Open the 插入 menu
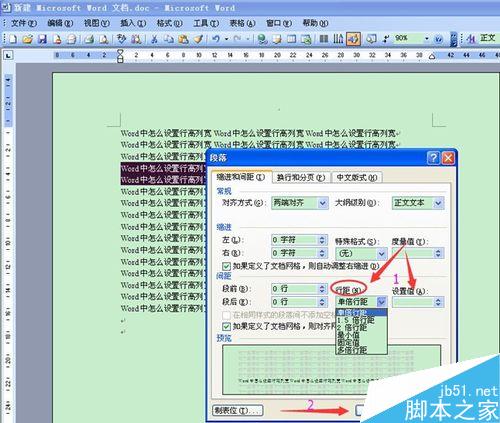Screen dimensions: 500x423 click(133, 23)
